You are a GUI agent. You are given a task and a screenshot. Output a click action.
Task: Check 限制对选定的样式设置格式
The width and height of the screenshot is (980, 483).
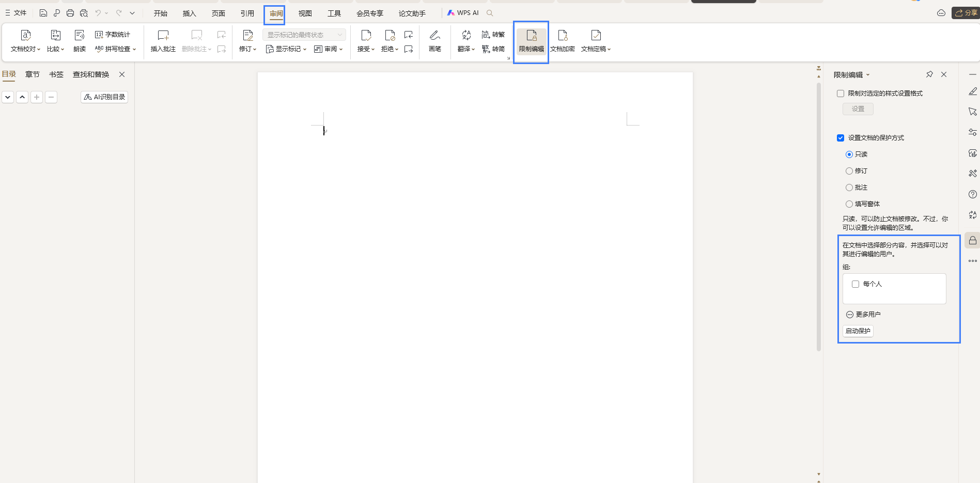841,94
